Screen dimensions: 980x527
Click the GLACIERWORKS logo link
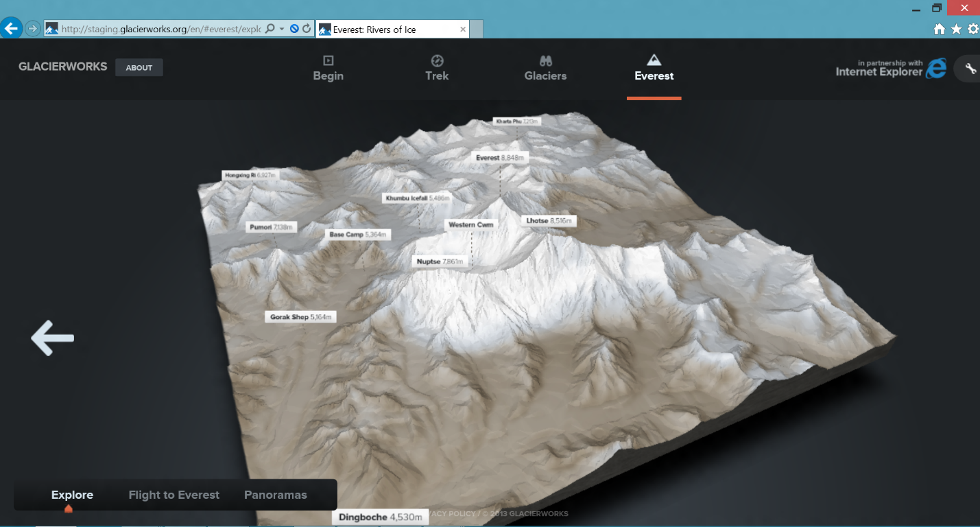[x=62, y=67]
